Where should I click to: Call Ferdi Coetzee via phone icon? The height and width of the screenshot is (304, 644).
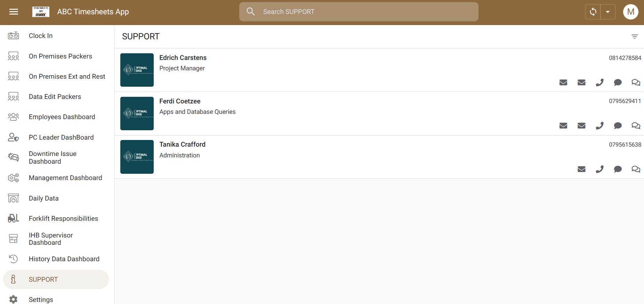599,126
